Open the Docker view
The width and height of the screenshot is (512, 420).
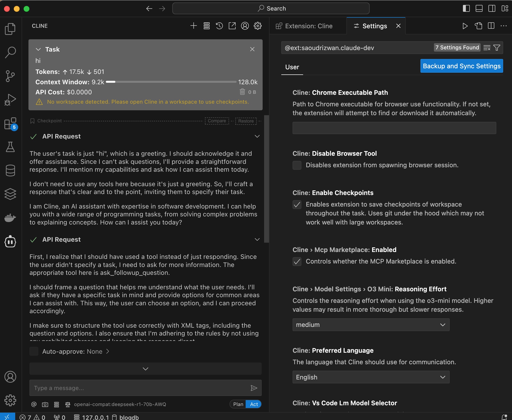tap(10, 218)
